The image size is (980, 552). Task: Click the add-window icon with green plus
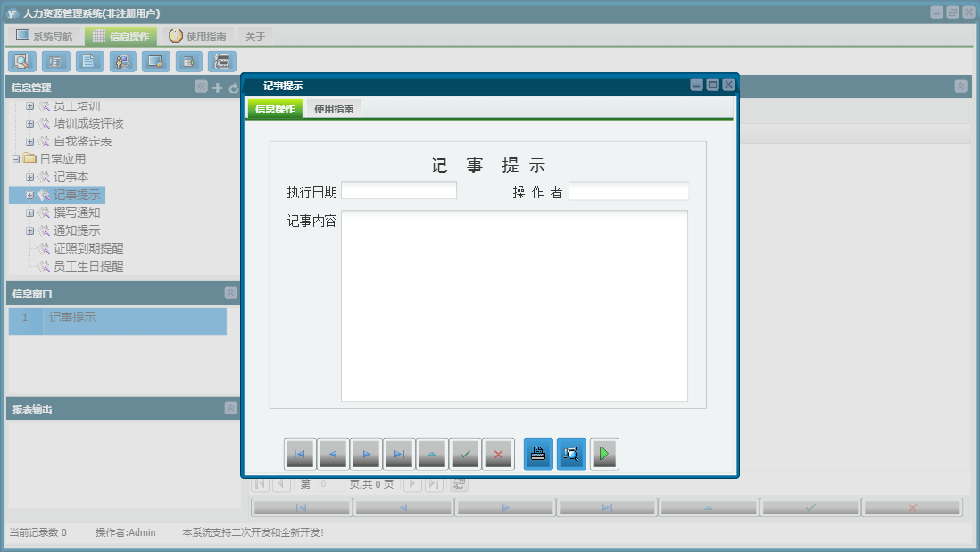188,62
